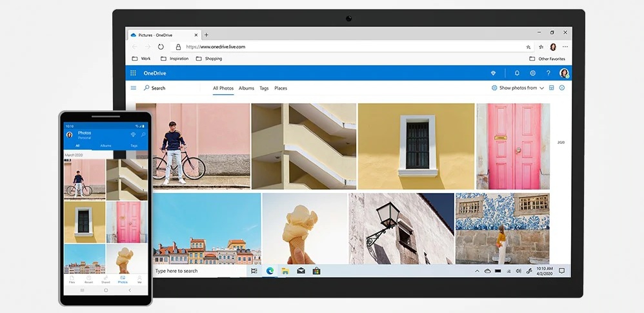Tap the All tab in phone app
Screen dimensions: 644x313
click(77, 146)
